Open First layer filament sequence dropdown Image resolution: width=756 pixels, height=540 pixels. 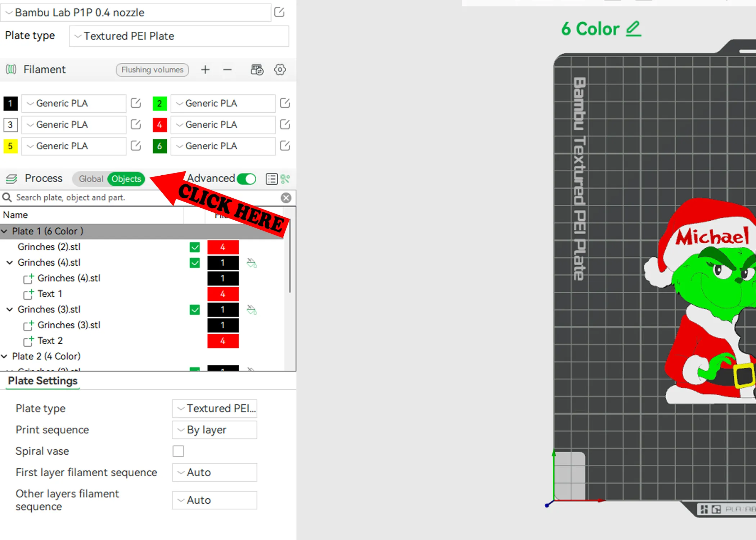click(215, 472)
